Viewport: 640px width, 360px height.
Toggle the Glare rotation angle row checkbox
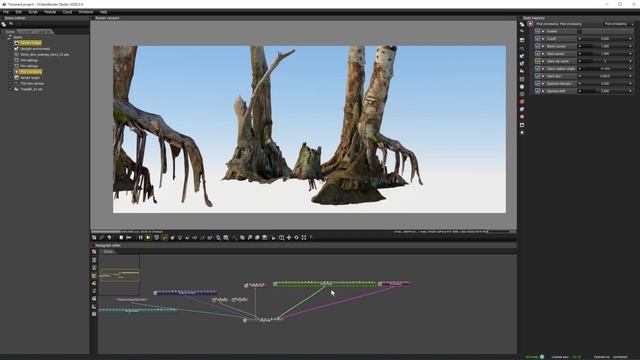pyautogui.click(x=538, y=69)
